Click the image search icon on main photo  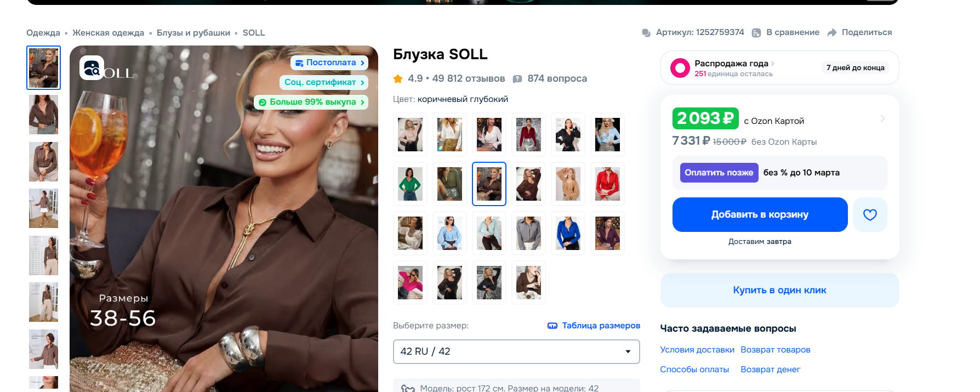[92, 68]
